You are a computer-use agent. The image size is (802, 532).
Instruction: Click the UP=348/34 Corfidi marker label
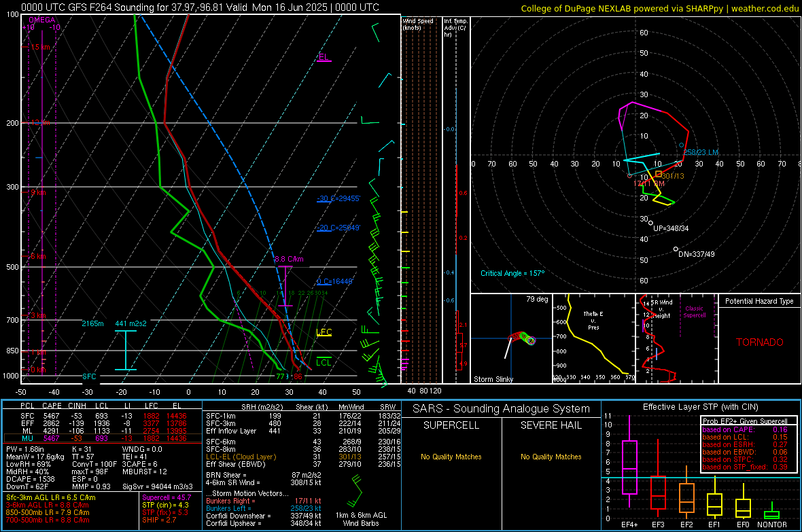point(671,229)
